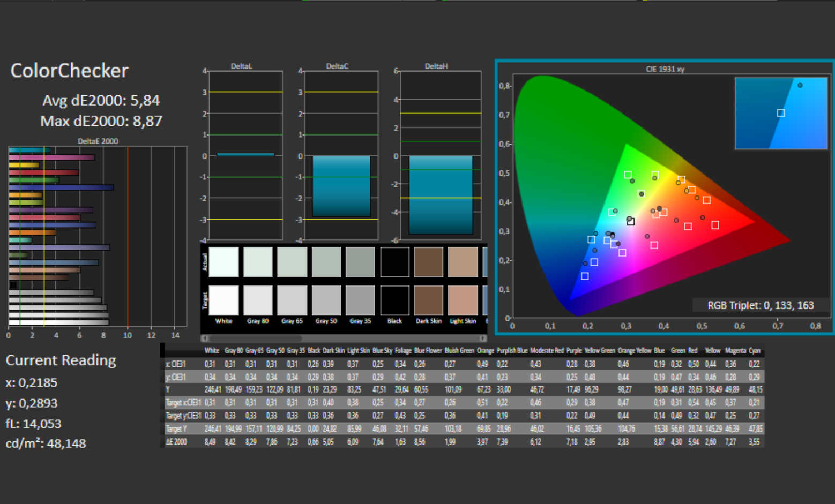Click the Y value '101,09' under Bluish Green

click(x=453, y=390)
